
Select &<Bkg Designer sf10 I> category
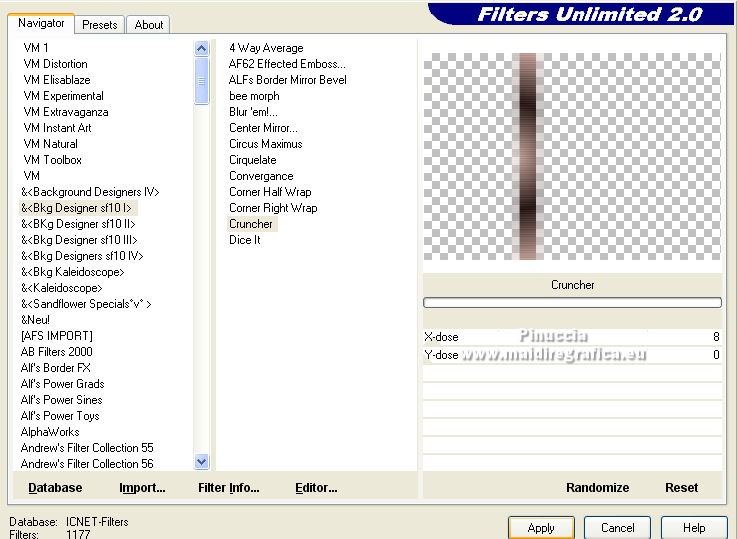click(77, 208)
